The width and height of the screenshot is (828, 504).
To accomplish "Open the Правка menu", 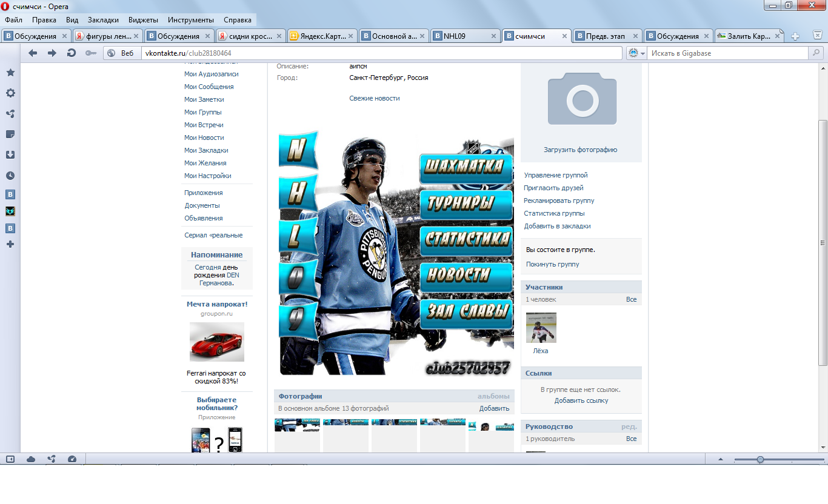I will pos(44,19).
